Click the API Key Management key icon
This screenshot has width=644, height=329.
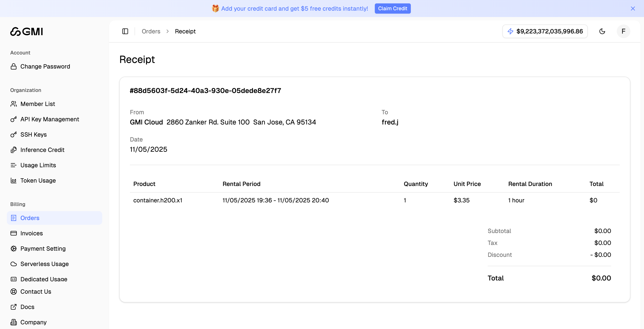tap(14, 119)
